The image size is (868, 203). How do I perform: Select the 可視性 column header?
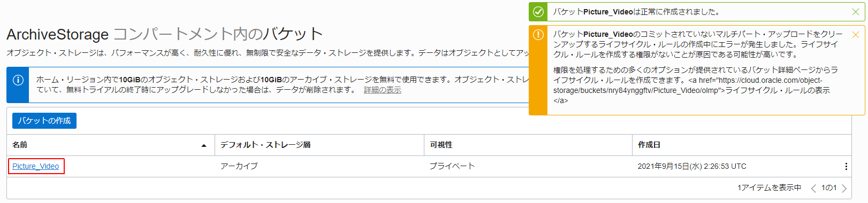pyautogui.click(x=441, y=145)
